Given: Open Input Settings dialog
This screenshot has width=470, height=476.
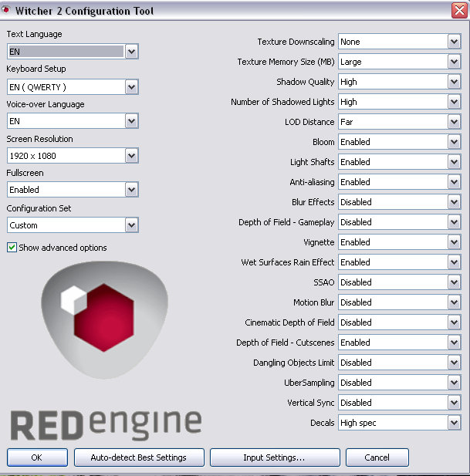Looking at the screenshot, I should [275, 457].
